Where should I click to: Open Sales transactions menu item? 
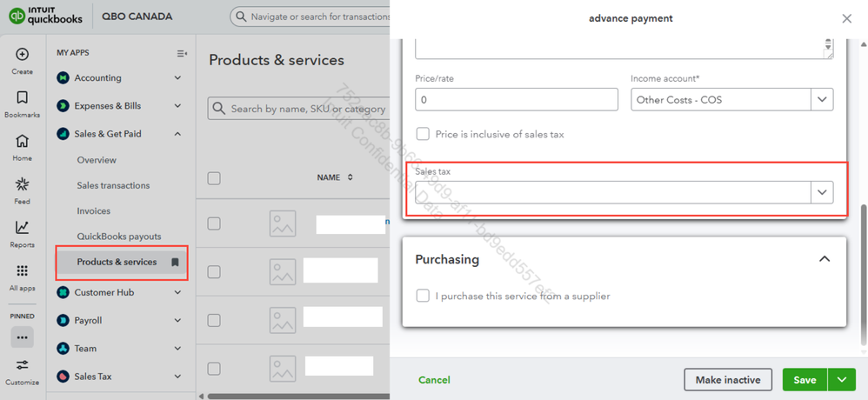point(113,185)
